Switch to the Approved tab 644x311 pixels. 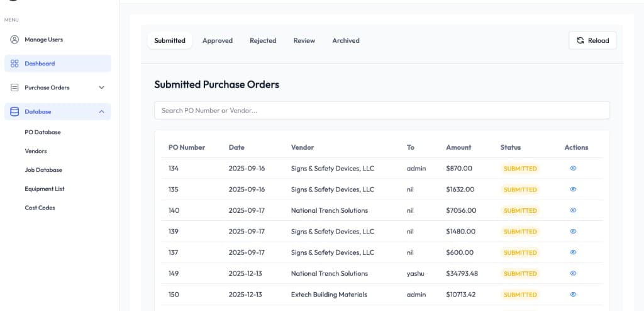click(217, 40)
